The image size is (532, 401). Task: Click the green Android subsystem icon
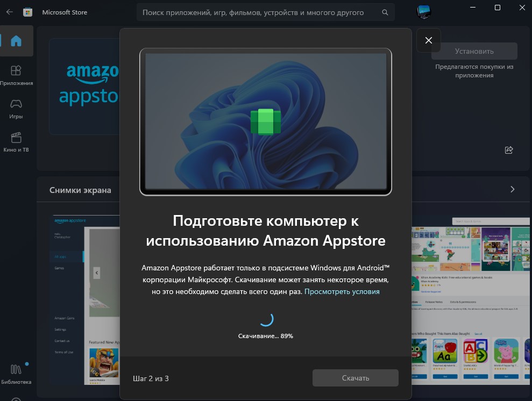pyautogui.click(x=266, y=121)
